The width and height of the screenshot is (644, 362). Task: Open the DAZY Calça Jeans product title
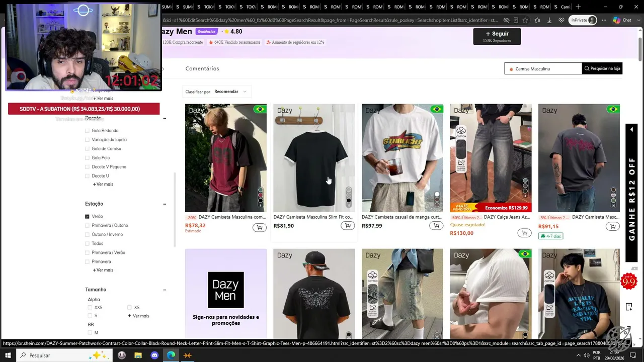[x=507, y=217]
